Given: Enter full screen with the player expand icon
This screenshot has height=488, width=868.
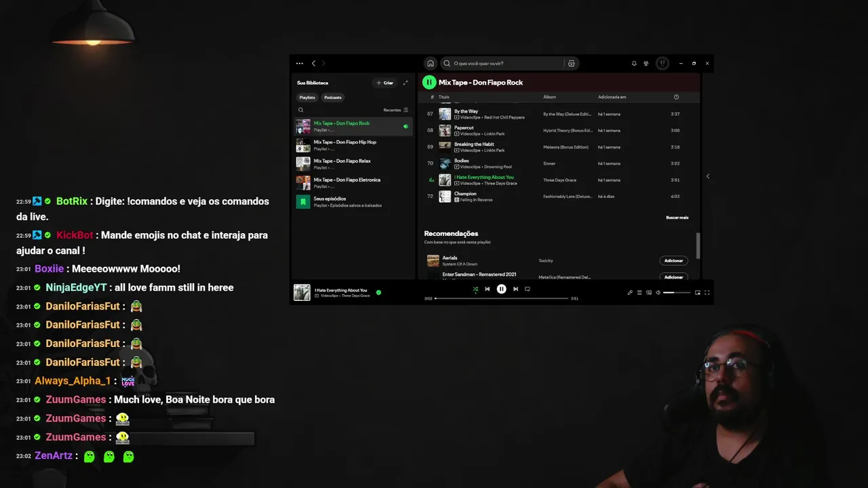Looking at the screenshot, I should [x=707, y=293].
